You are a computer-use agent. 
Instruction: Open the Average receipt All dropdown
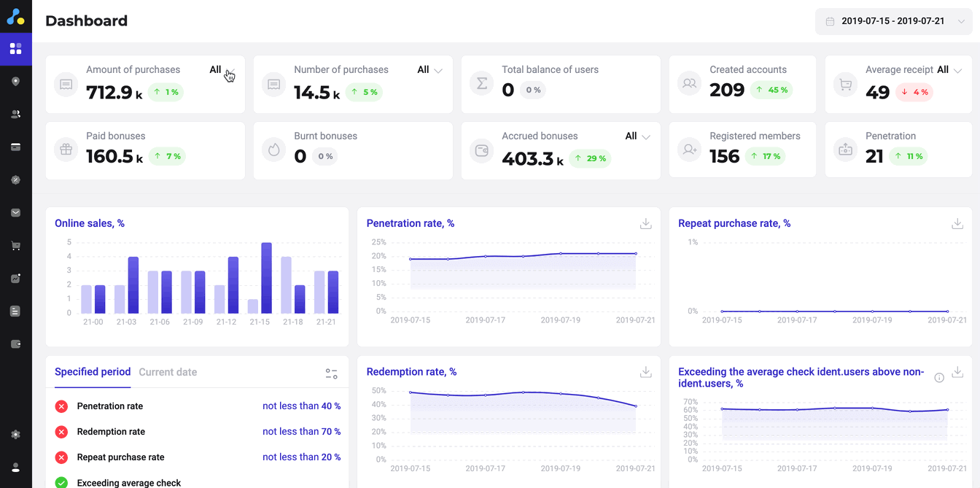tap(949, 70)
